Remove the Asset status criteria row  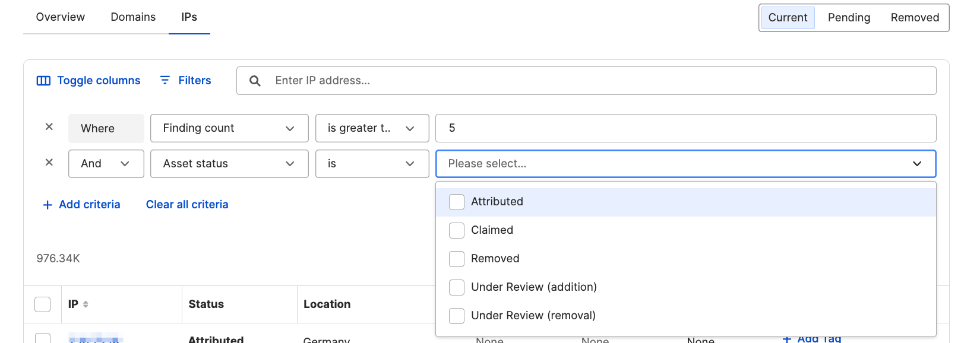click(x=49, y=163)
